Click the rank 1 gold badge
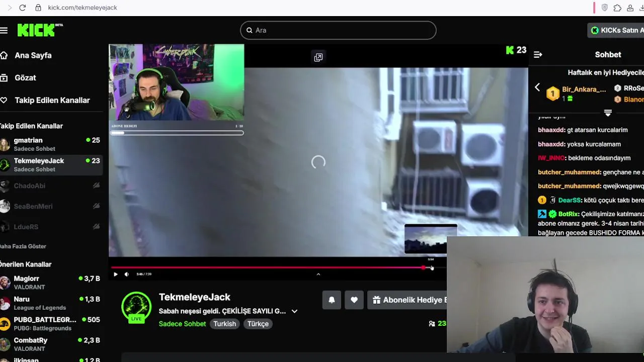This screenshot has height=362, width=644. click(553, 94)
